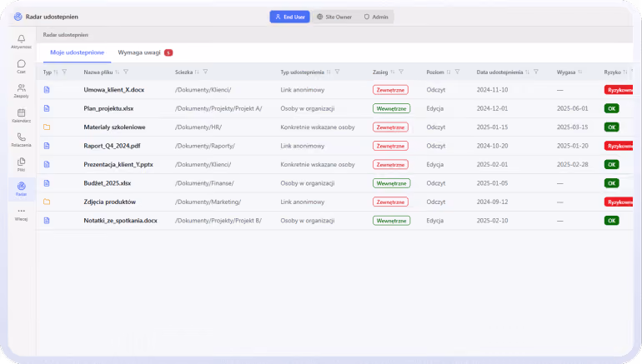Switch to the Admin role

coord(376,17)
